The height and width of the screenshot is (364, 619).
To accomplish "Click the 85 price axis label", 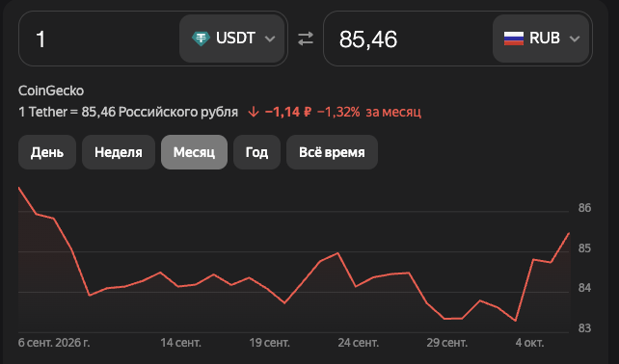I will coord(584,248).
